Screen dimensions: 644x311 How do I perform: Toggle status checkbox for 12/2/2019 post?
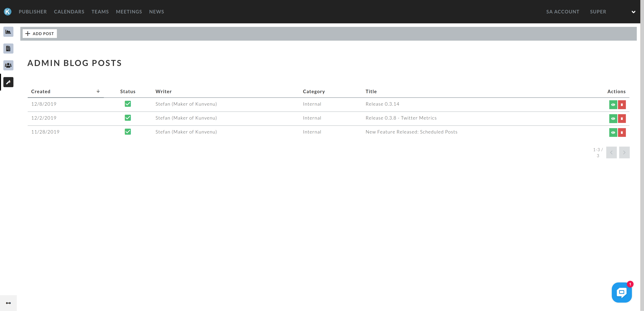pos(128,118)
